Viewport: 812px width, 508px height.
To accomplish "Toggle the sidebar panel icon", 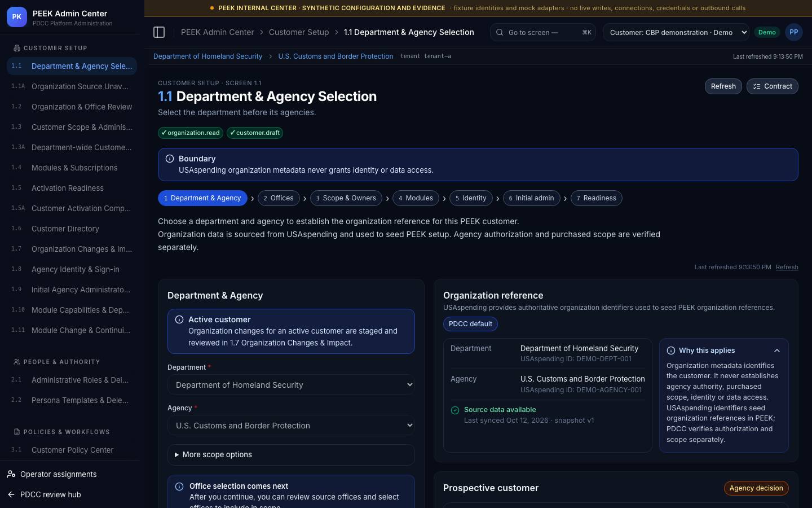I will [159, 32].
